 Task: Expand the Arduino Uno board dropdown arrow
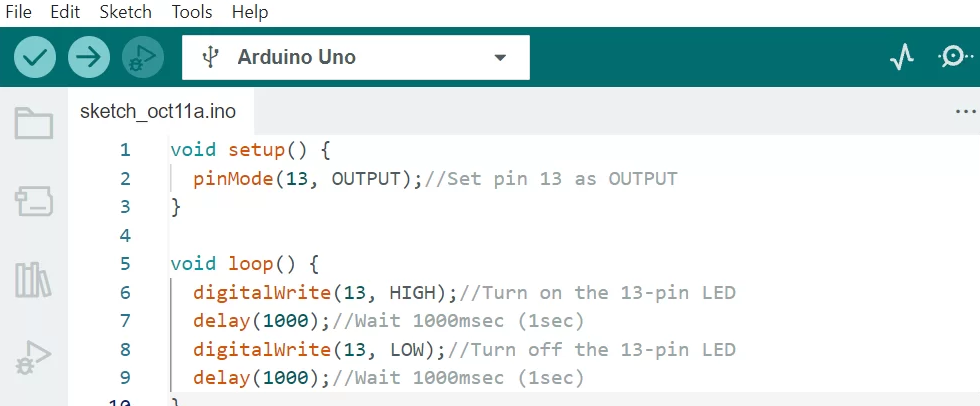[499, 57]
